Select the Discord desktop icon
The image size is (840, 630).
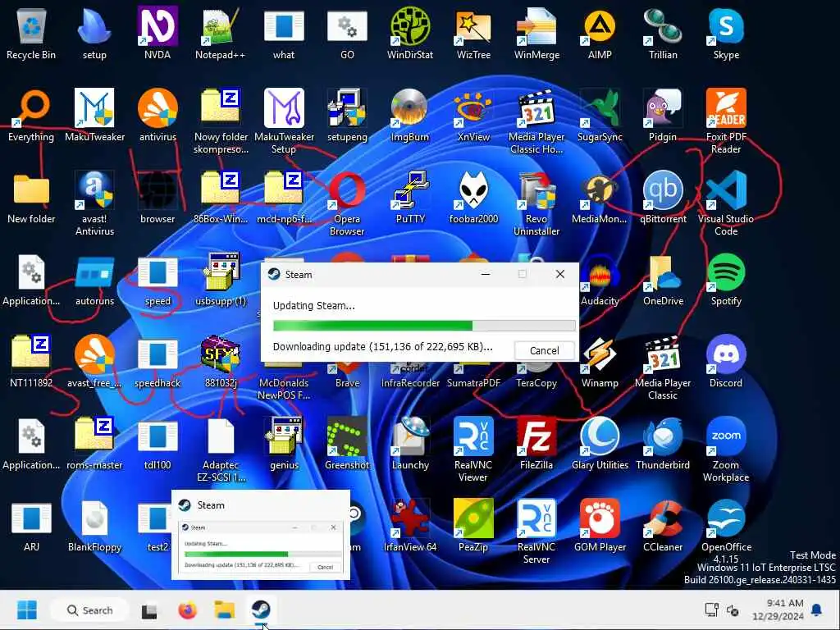(x=726, y=362)
